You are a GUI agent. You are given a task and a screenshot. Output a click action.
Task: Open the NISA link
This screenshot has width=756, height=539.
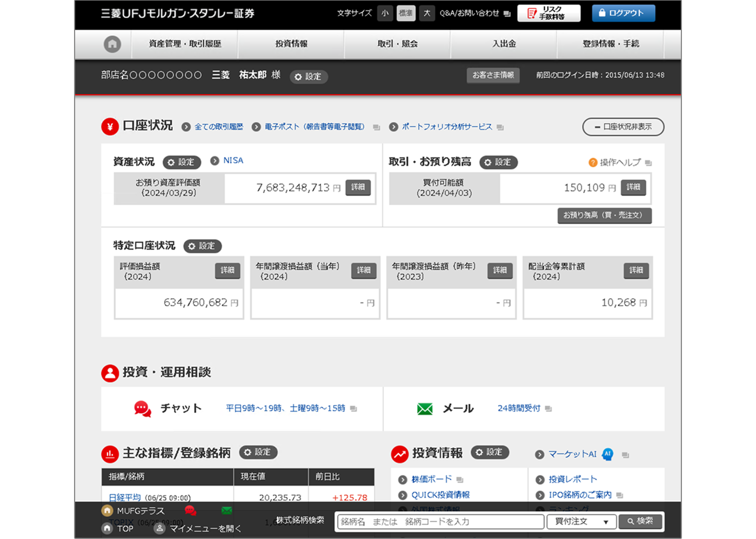[233, 160]
